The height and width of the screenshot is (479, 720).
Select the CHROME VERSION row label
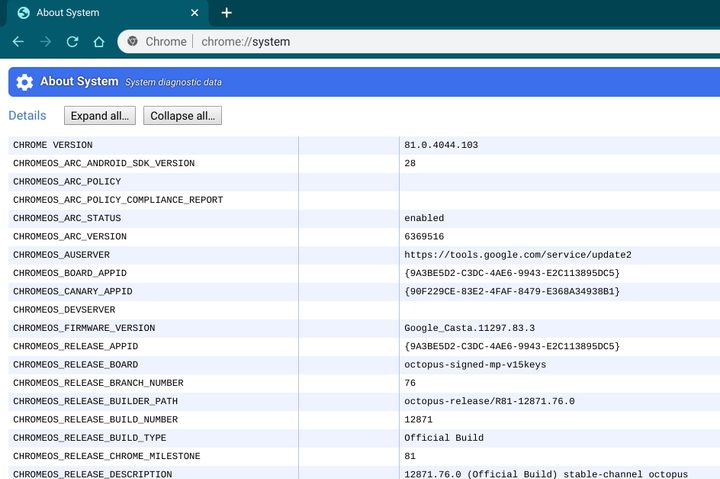(x=53, y=145)
